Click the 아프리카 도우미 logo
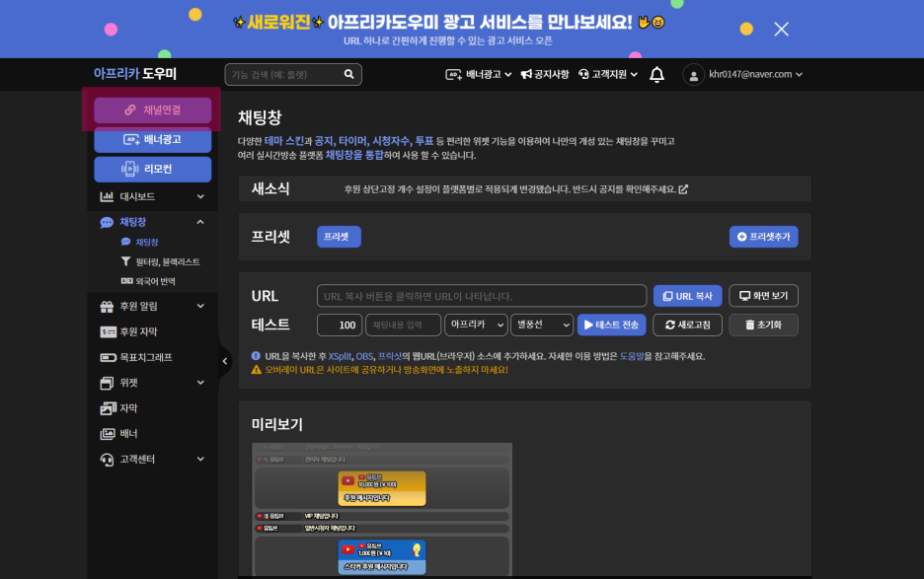 pos(135,74)
